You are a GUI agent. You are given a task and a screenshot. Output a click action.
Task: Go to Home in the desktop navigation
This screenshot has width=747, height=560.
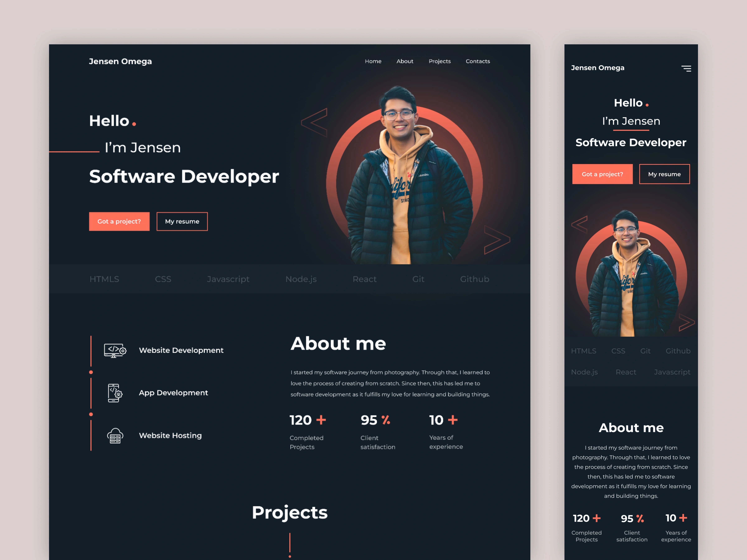[x=373, y=61]
